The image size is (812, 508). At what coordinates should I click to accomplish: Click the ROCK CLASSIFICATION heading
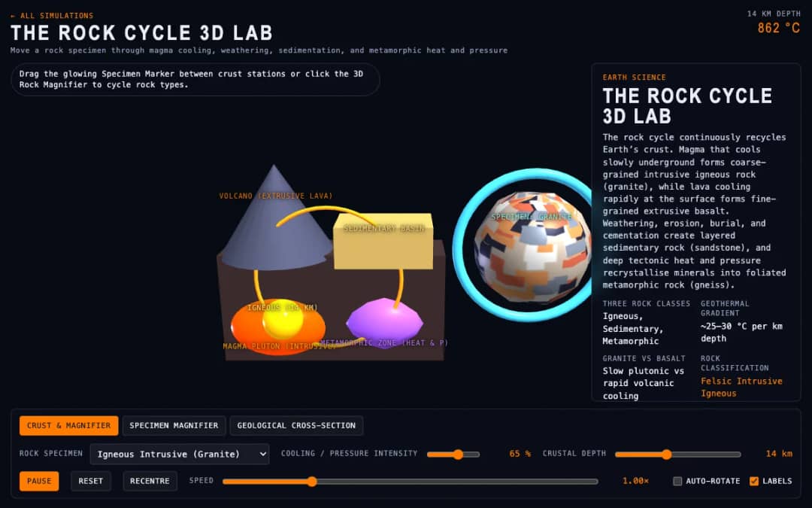735,364
